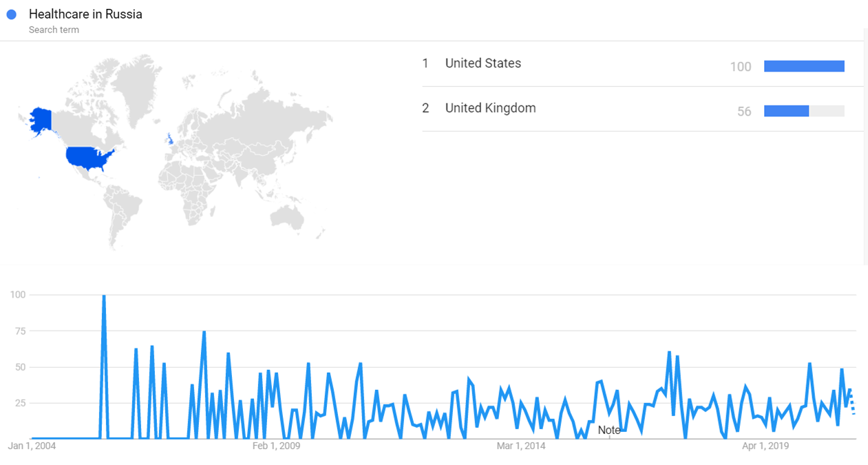Click the United States blue interest bar
The height and width of the screenshot is (465, 868).
click(x=804, y=66)
